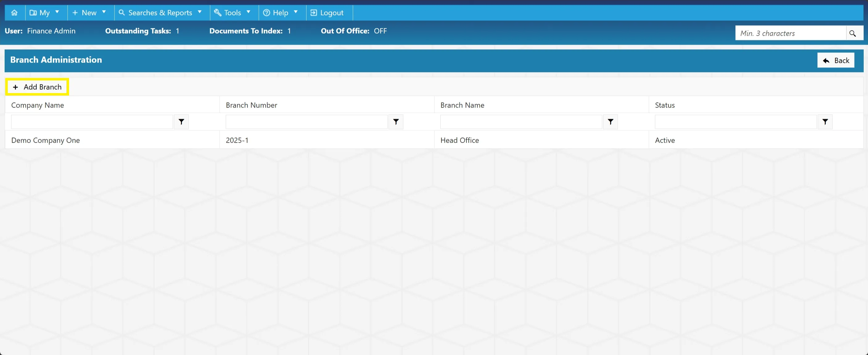Expand the My dropdown arrow
This screenshot has width=868, height=355.
point(57,12)
